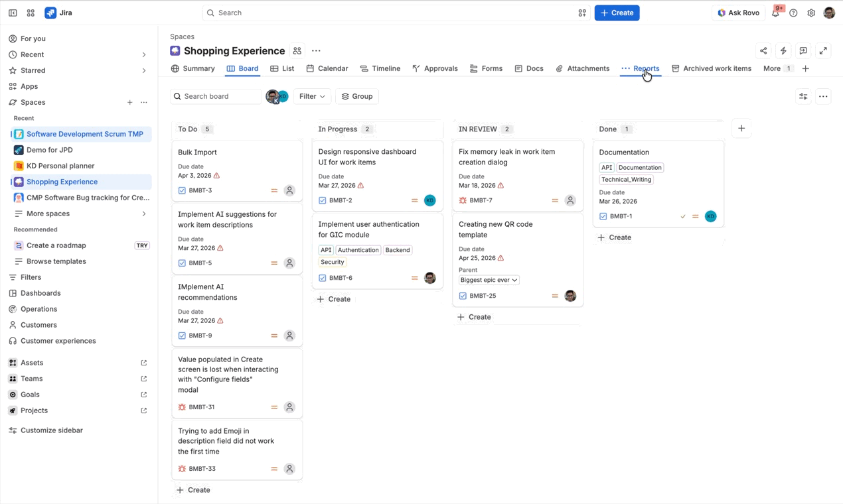
Task: Create a work item in the To Do column
Action: [x=193, y=490]
